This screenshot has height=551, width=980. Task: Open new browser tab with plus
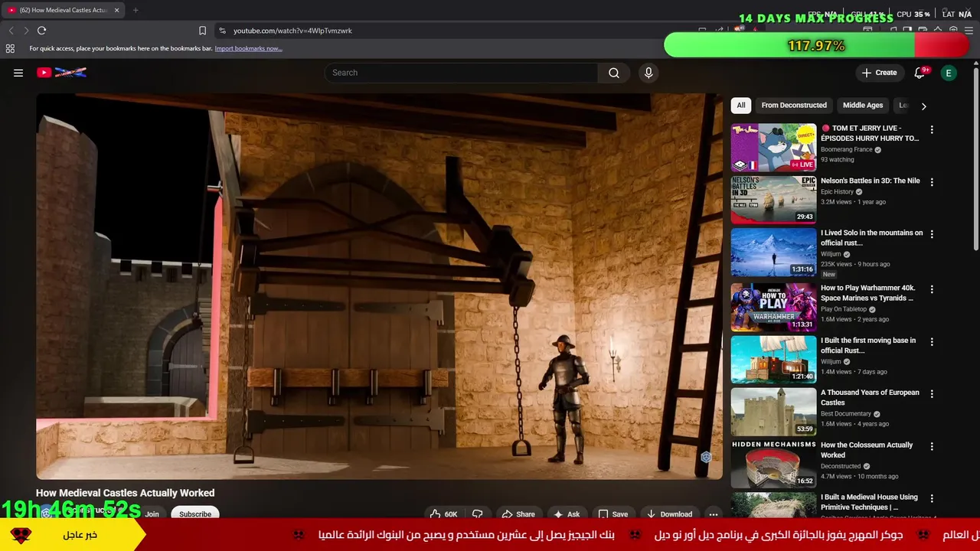click(x=136, y=10)
